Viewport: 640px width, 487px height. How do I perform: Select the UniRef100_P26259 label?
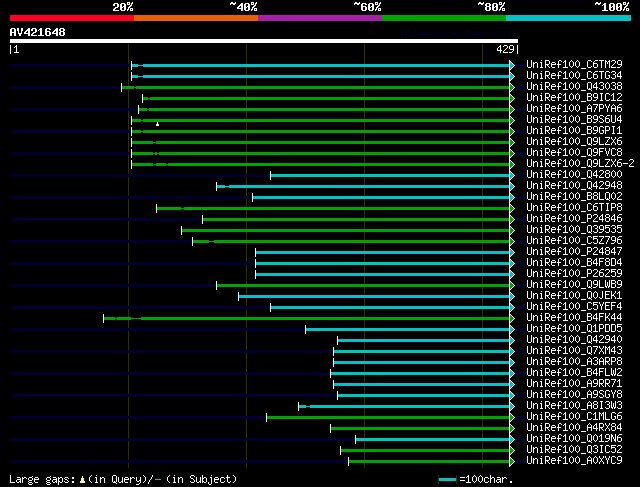(574, 274)
